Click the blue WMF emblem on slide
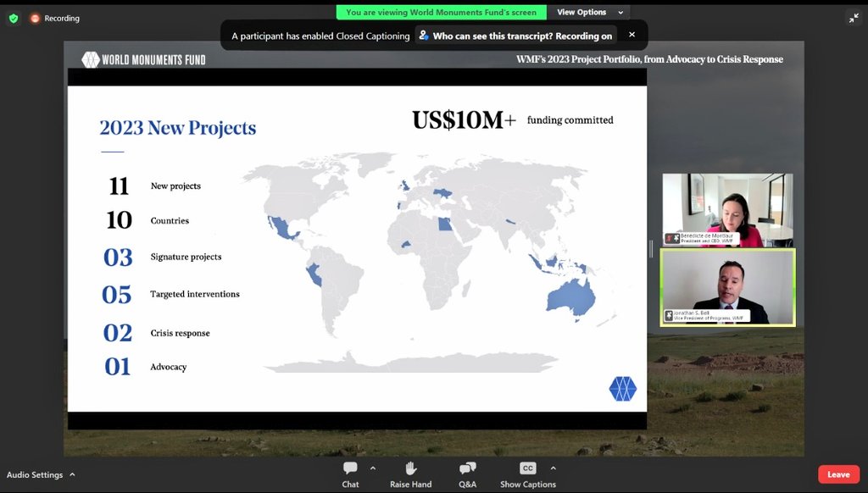The image size is (868, 493). pyautogui.click(x=623, y=389)
